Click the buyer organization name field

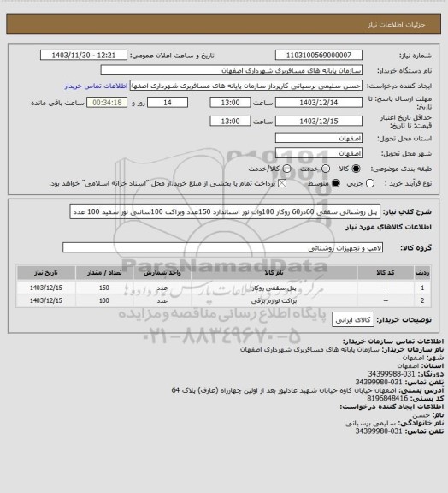(x=231, y=70)
